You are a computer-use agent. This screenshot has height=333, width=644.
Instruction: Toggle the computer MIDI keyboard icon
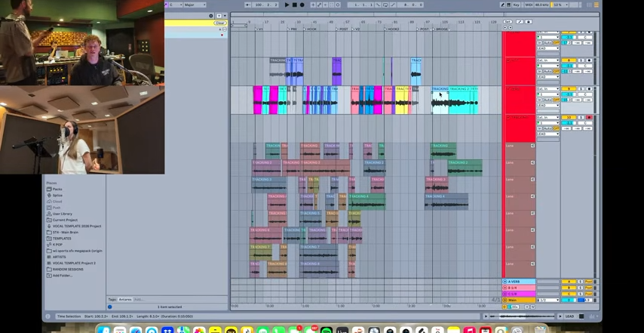click(x=509, y=5)
